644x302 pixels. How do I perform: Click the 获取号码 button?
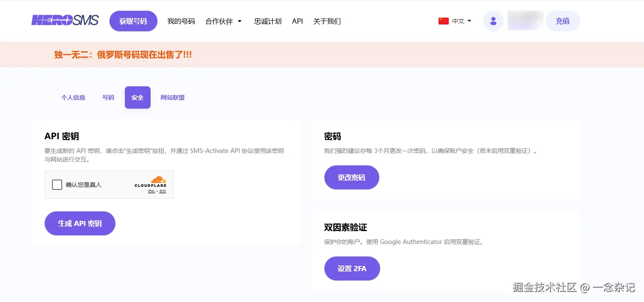[133, 21]
